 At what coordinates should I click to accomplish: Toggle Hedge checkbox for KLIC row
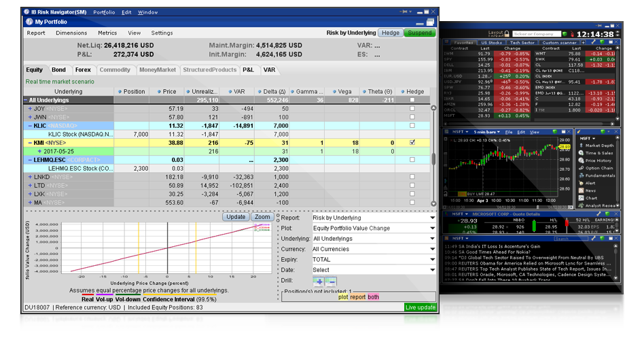(412, 125)
